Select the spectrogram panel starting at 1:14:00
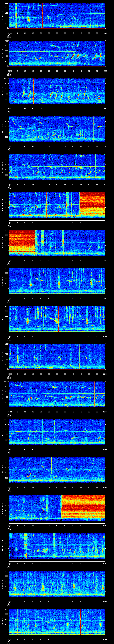The width and height of the screenshot is (114, 644). coord(57,508)
